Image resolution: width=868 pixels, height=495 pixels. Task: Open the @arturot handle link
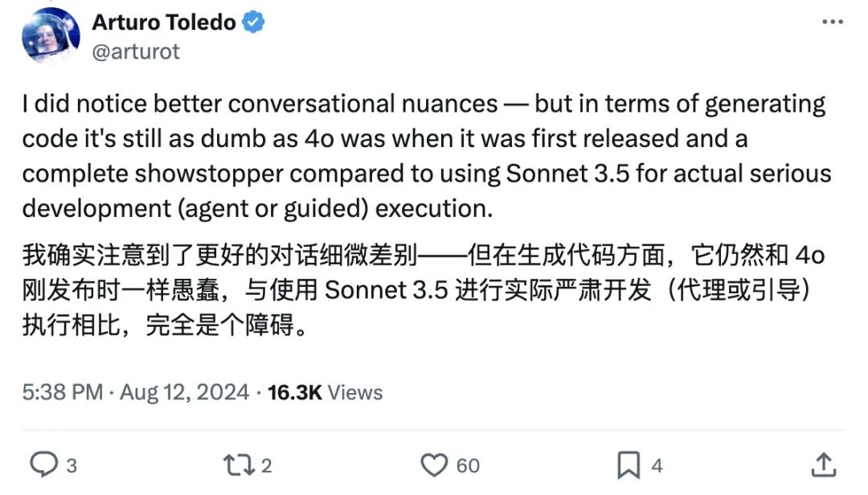136,51
